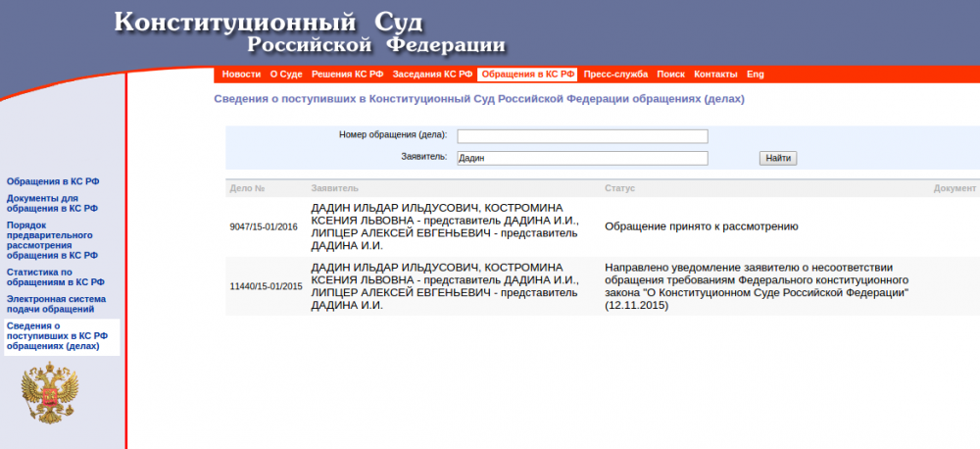Open Документы для обращения в КС РФ link
The width and height of the screenshot is (980, 449).
click(52, 203)
